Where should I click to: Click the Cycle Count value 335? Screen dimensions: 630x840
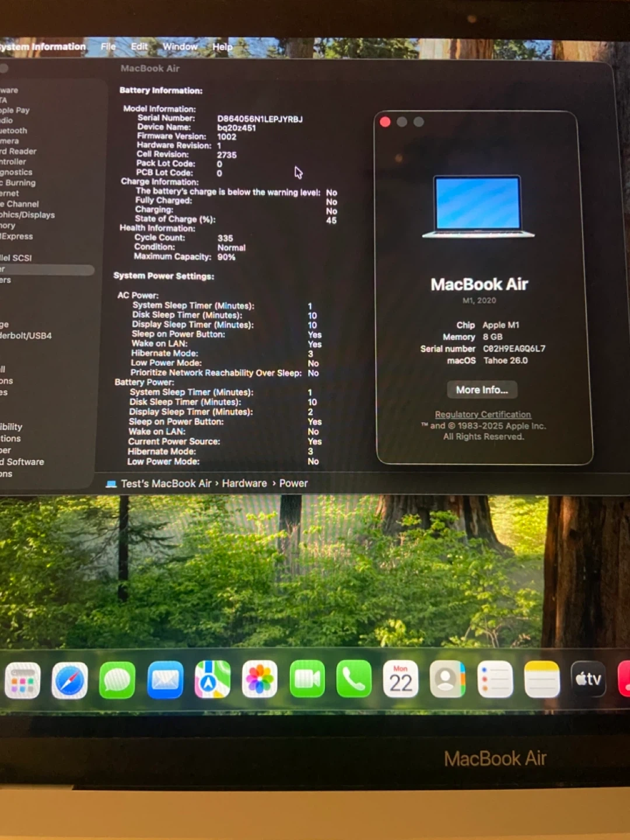click(x=225, y=238)
